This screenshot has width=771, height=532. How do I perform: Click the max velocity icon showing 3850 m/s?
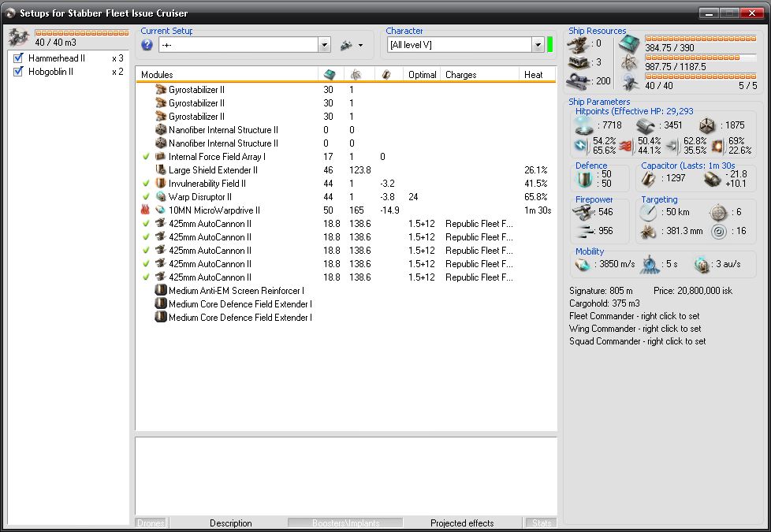click(583, 265)
